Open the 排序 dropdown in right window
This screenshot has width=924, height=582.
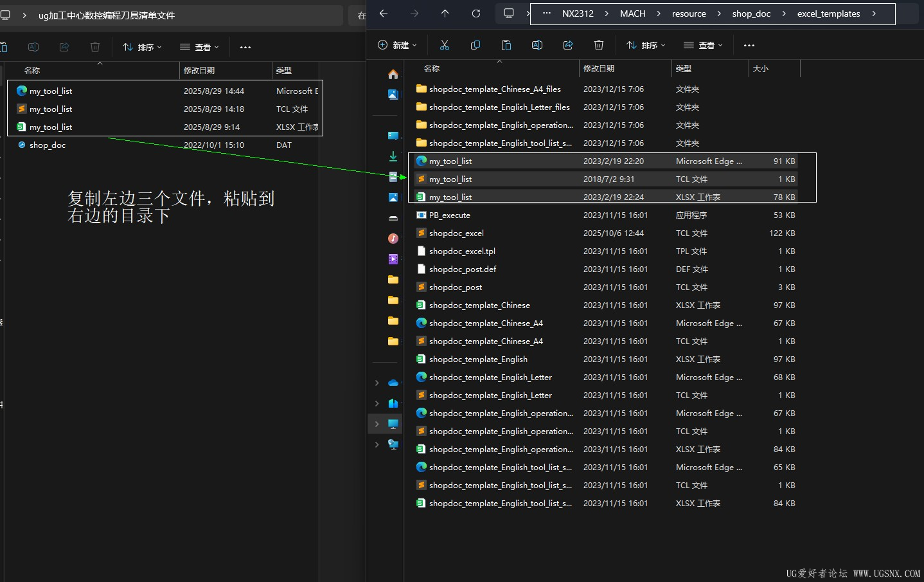click(x=646, y=45)
